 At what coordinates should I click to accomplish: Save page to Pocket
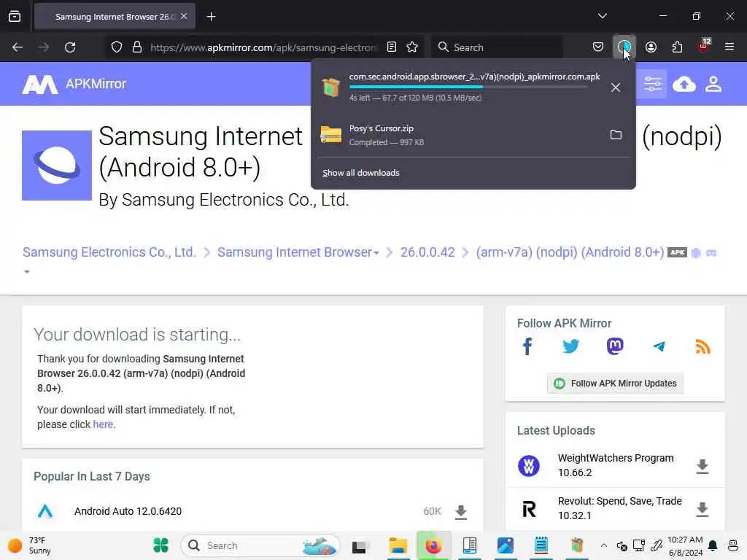pyautogui.click(x=598, y=47)
